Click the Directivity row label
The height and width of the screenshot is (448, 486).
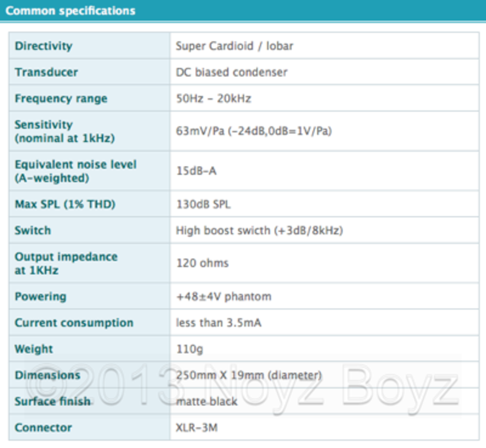click(43, 46)
